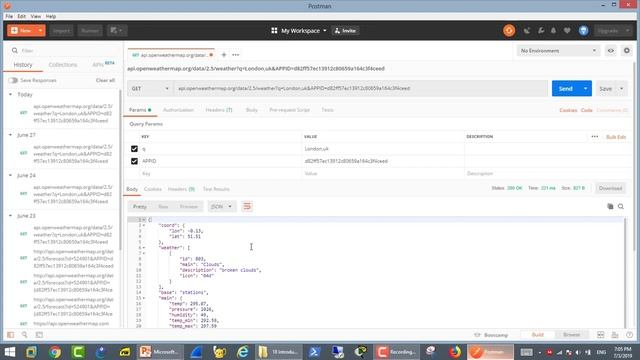Open the notifications bell icon

(x=553, y=31)
